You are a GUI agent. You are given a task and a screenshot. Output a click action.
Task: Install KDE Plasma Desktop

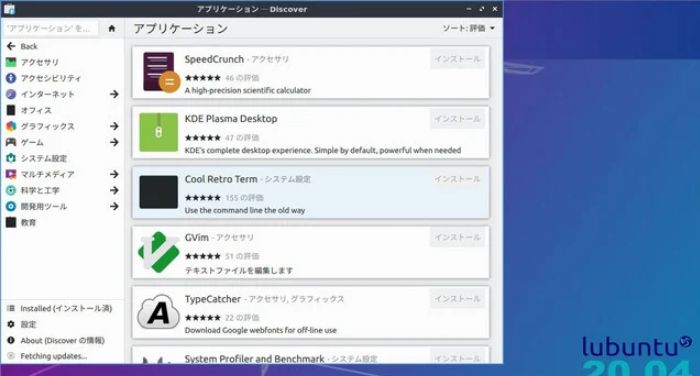click(457, 119)
